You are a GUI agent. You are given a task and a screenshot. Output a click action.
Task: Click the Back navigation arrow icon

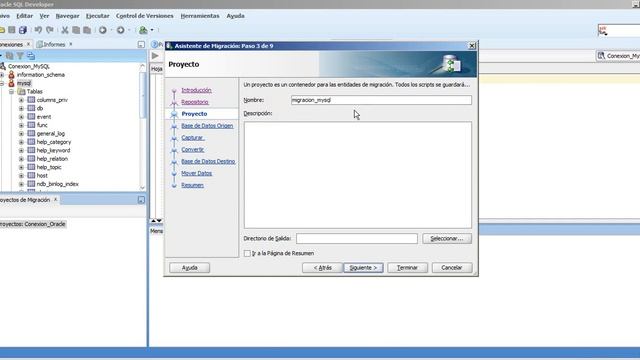click(x=103, y=30)
